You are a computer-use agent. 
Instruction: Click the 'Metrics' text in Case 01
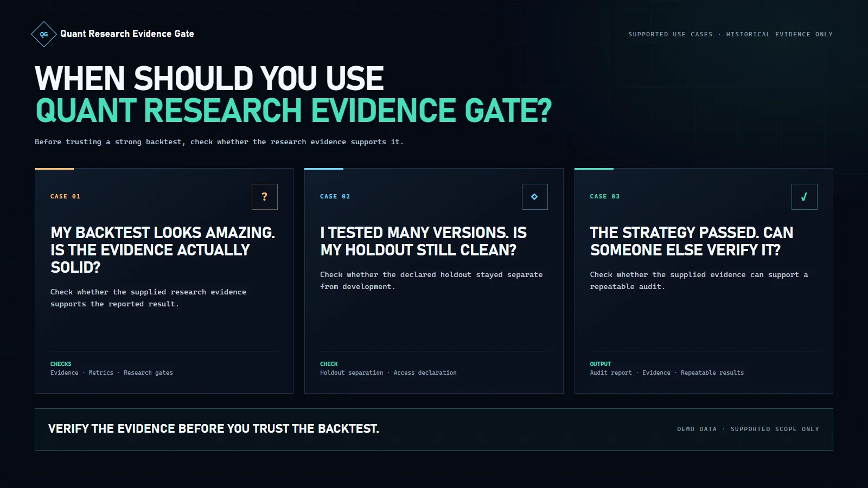(x=101, y=373)
